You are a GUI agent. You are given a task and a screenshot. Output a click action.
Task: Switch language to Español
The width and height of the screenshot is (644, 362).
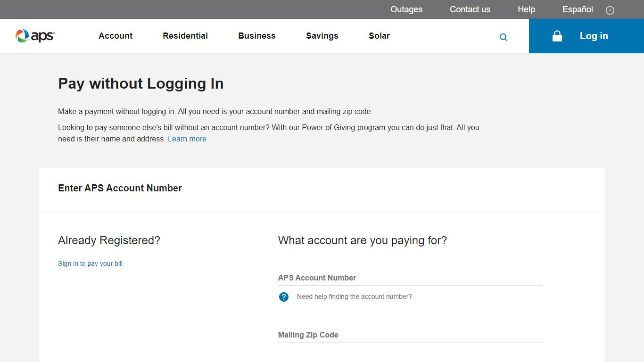coord(578,9)
